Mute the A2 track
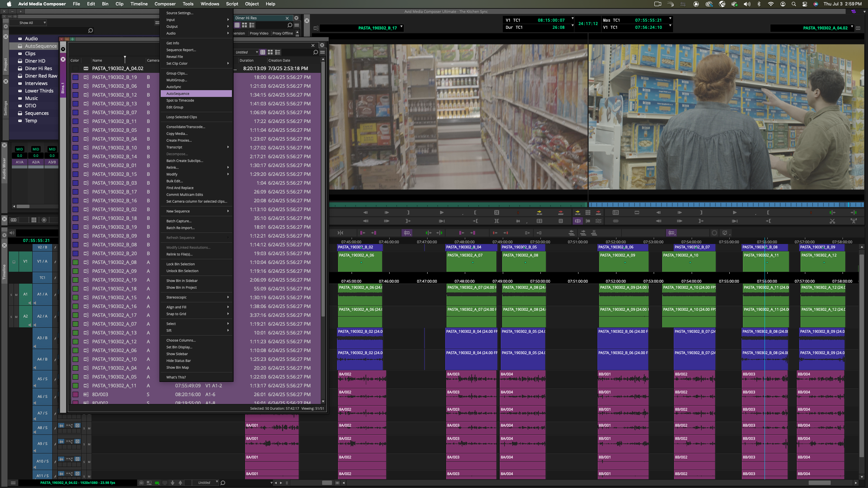Viewport: 868px width, 488px height. (16, 317)
